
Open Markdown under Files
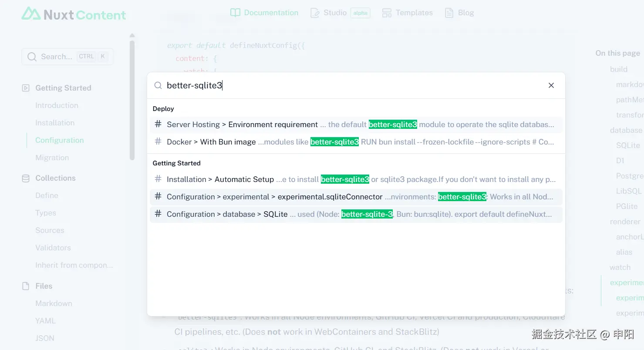pos(54,303)
